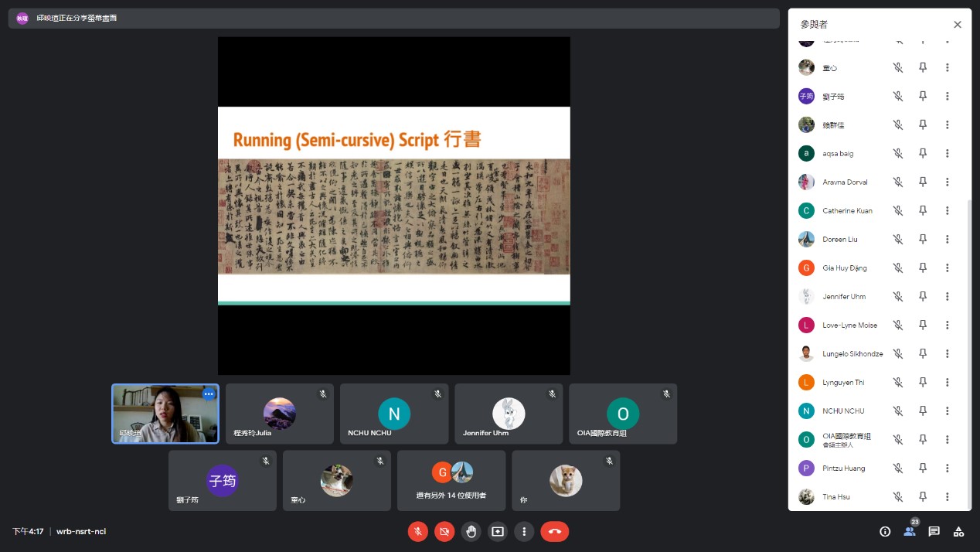Pin Tina Hsu to the screen

[x=923, y=496]
